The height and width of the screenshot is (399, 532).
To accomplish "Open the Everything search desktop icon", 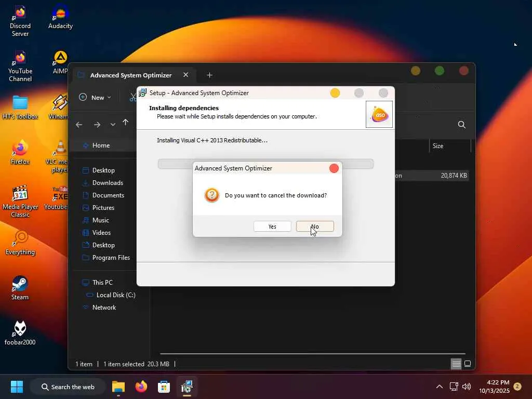I will [x=20, y=243].
